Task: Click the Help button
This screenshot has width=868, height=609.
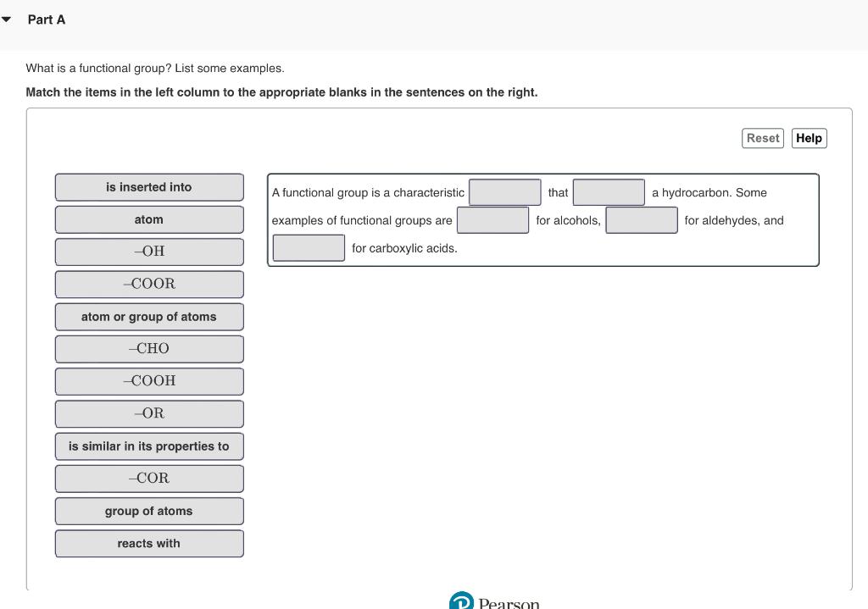Action: pos(809,138)
